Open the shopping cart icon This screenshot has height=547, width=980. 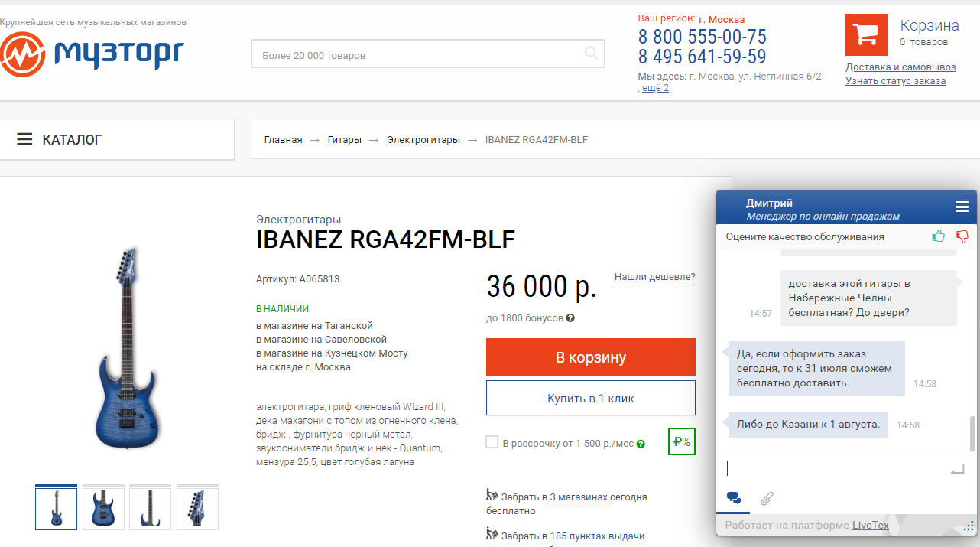[866, 34]
